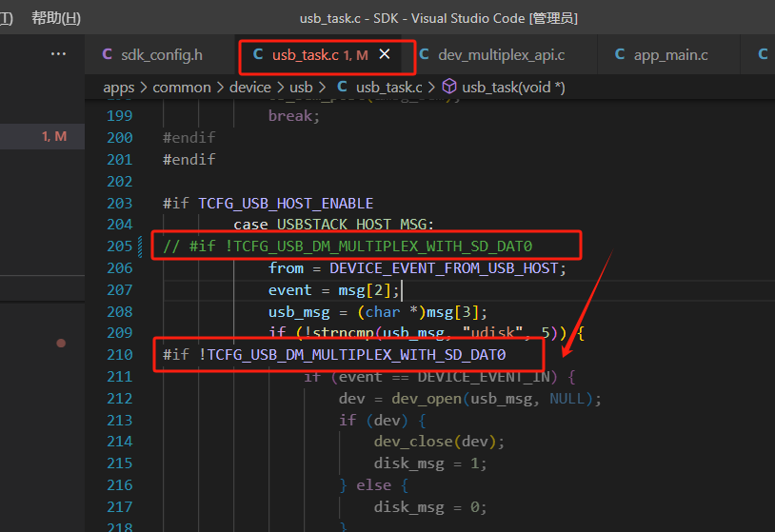Click 'case USBSTACK_HOST_MSG:' on line 204
Viewport: 775px width, 532px height.
333,225
